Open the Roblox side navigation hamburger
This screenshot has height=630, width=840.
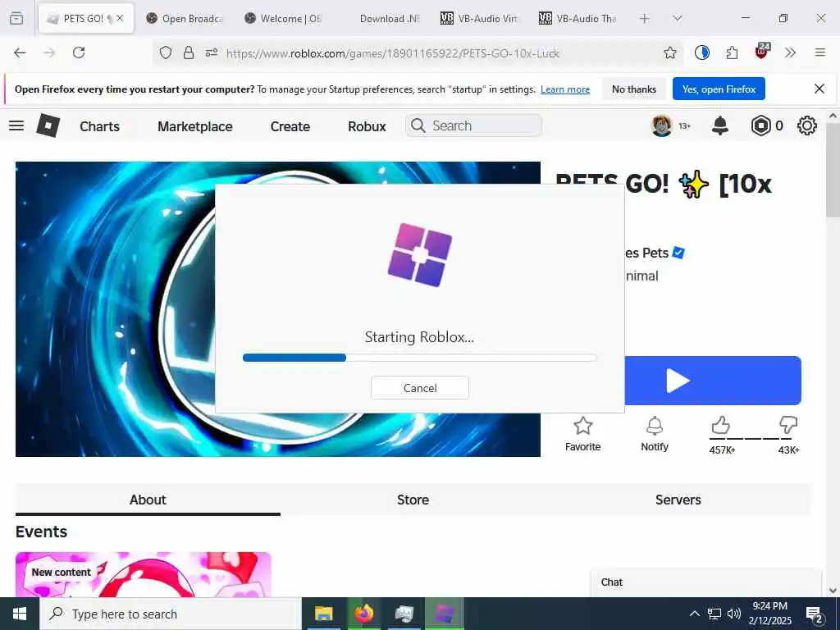[x=16, y=126]
